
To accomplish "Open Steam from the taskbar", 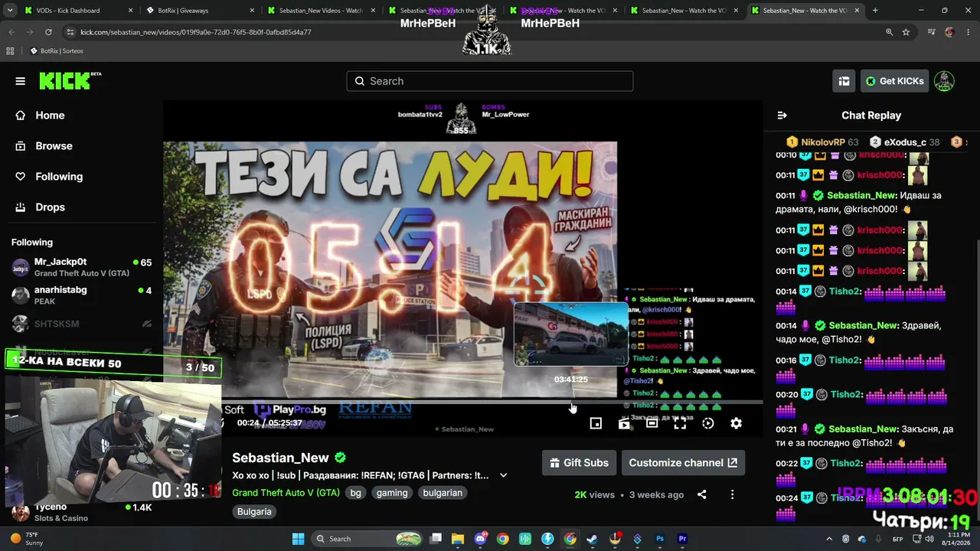I will tap(592, 539).
